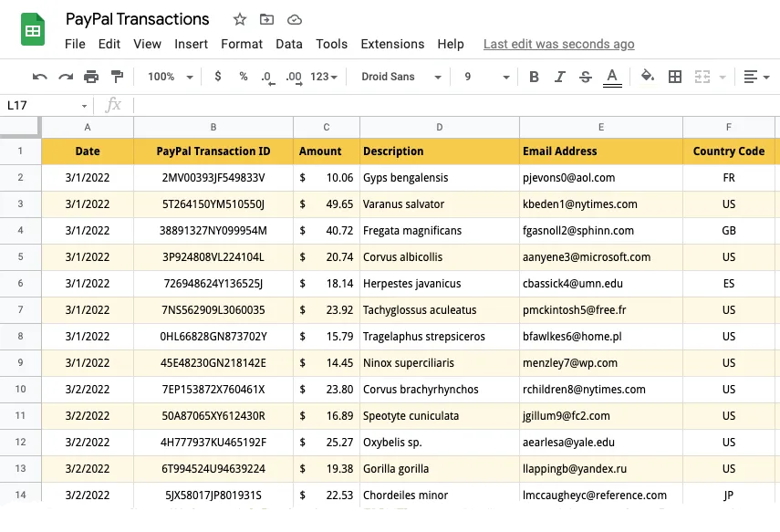Toggle italic formatting
Screen dimensions: 780x532
pyautogui.click(x=560, y=77)
